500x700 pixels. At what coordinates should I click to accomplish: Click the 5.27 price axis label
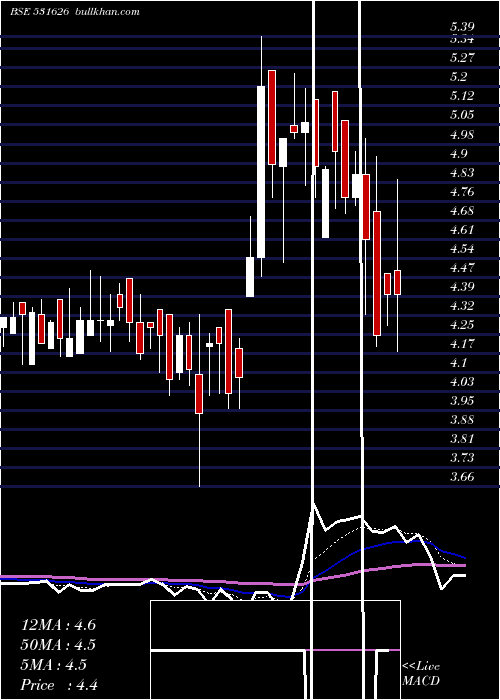[462, 58]
